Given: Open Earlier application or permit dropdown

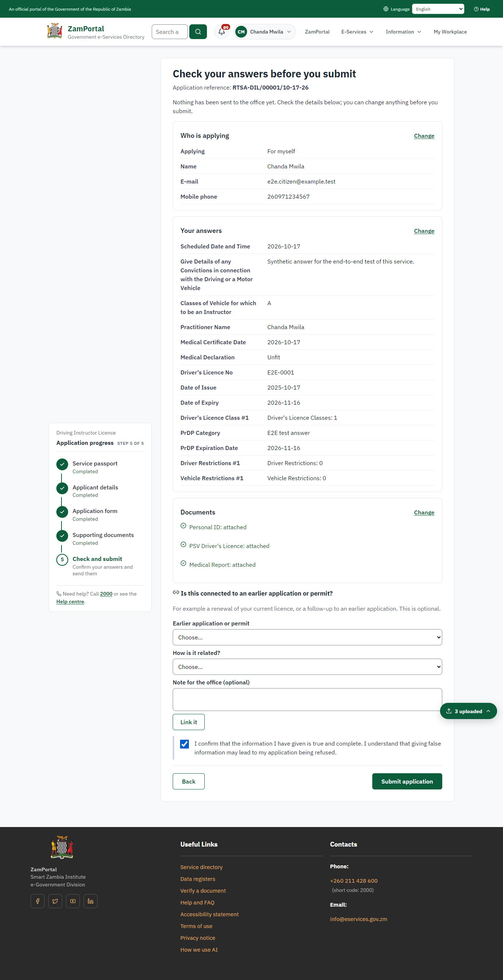Looking at the screenshot, I should tap(307, 637).
